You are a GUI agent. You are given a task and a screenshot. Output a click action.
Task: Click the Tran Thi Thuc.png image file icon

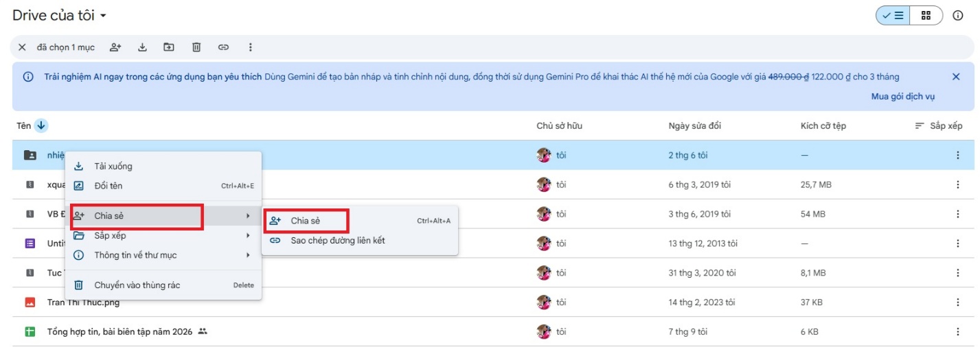pos(30,302)
